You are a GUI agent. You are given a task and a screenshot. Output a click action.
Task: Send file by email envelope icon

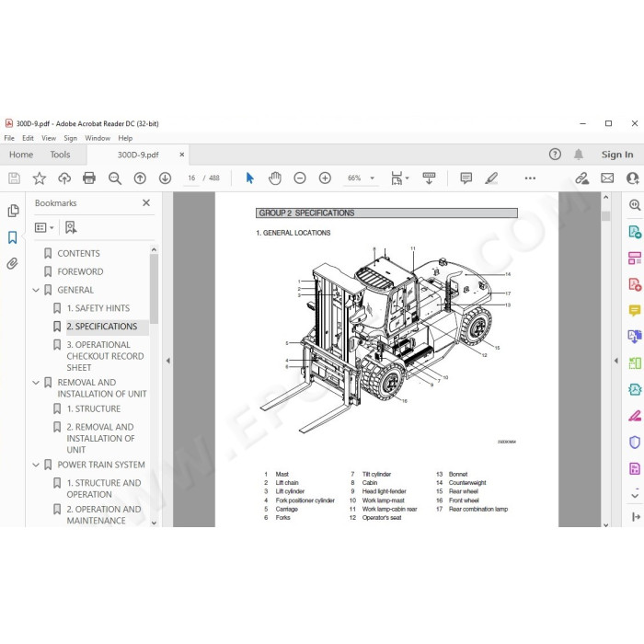(607, 178)
